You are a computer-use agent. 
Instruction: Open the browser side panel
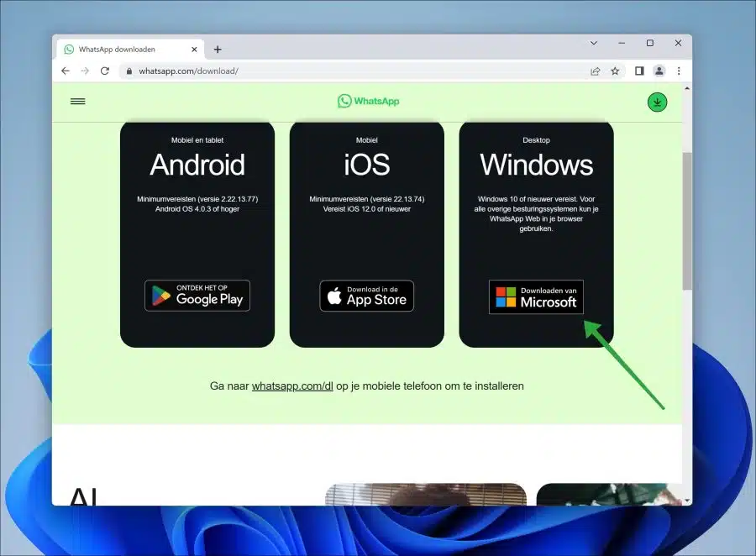coord(639,71)
